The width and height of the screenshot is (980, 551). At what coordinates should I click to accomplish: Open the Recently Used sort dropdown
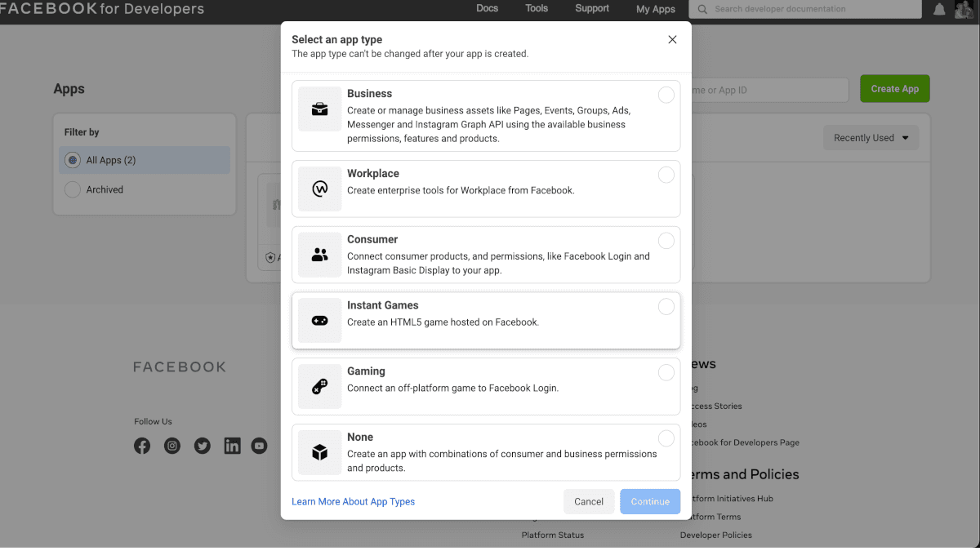click(871, 138)
